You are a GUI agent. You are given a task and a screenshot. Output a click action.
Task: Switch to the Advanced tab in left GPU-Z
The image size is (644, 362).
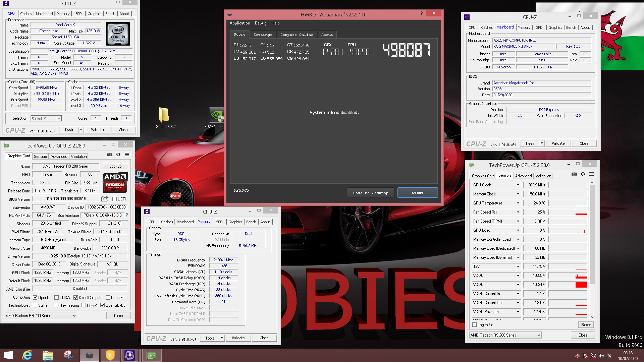pos(59,157)
